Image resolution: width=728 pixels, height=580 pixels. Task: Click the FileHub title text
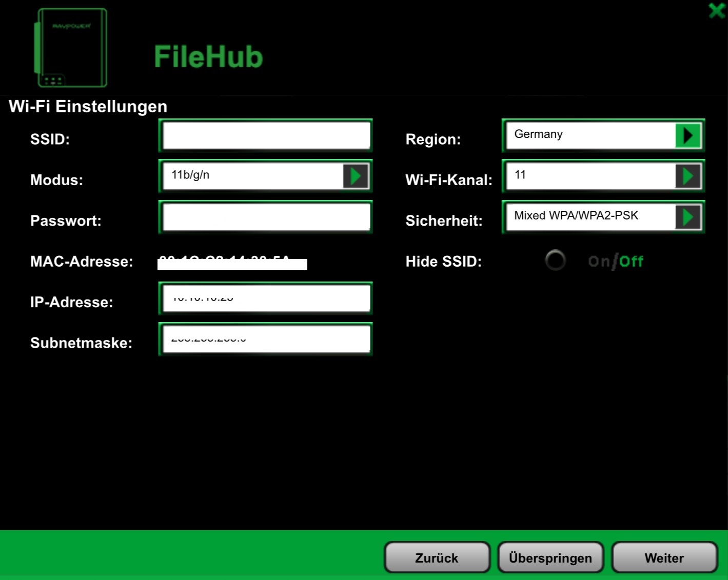(x=208, y=56)
